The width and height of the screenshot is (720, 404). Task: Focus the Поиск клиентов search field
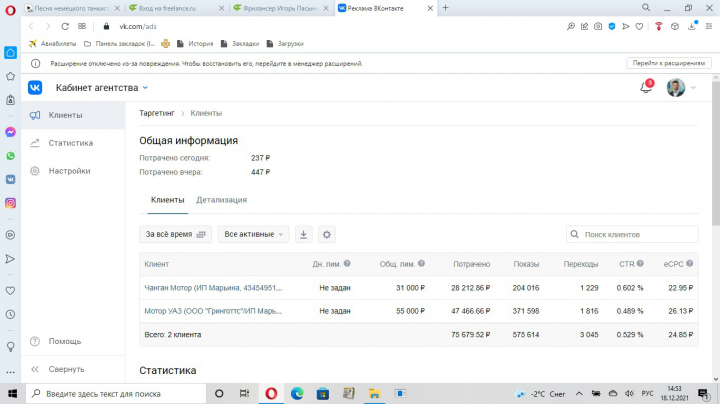pos(632,235)
